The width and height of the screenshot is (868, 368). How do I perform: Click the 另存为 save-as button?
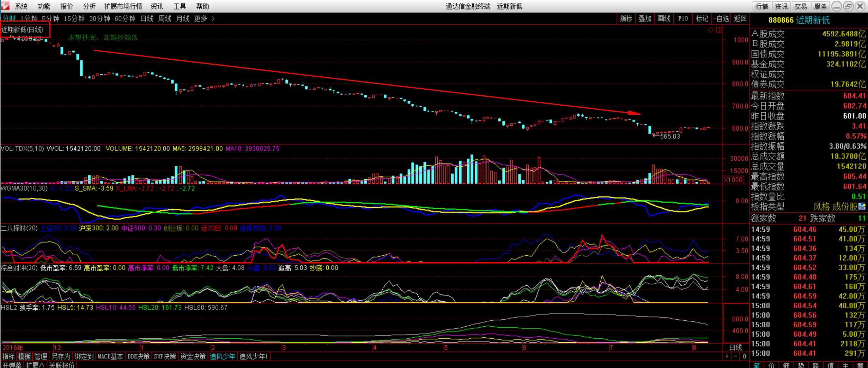[x=61, y=357]
